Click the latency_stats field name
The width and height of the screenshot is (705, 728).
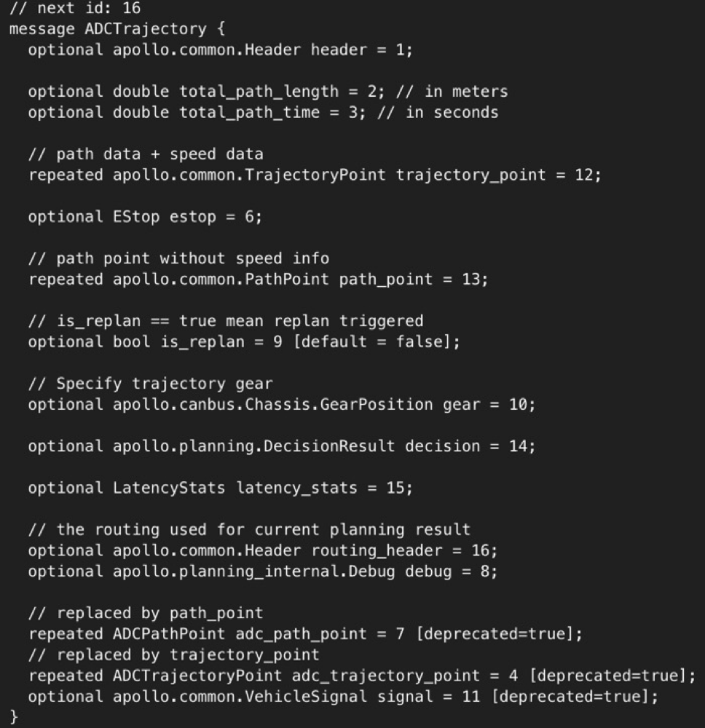(x=296, y=488)
